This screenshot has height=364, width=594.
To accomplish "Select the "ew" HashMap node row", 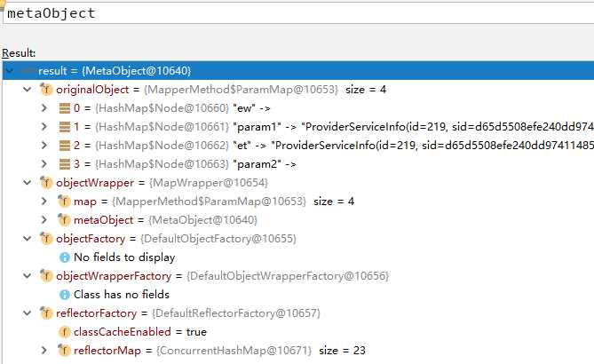I will tap(178, 108).
